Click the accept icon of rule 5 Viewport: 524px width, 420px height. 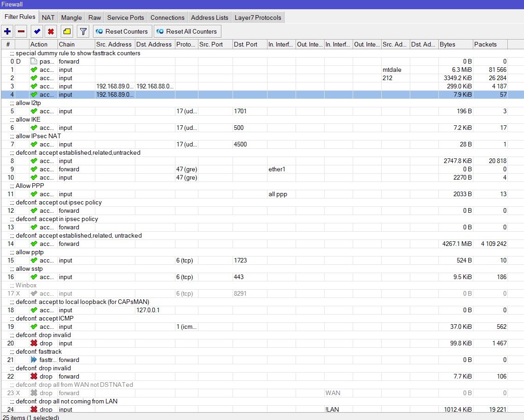point(34,111)
